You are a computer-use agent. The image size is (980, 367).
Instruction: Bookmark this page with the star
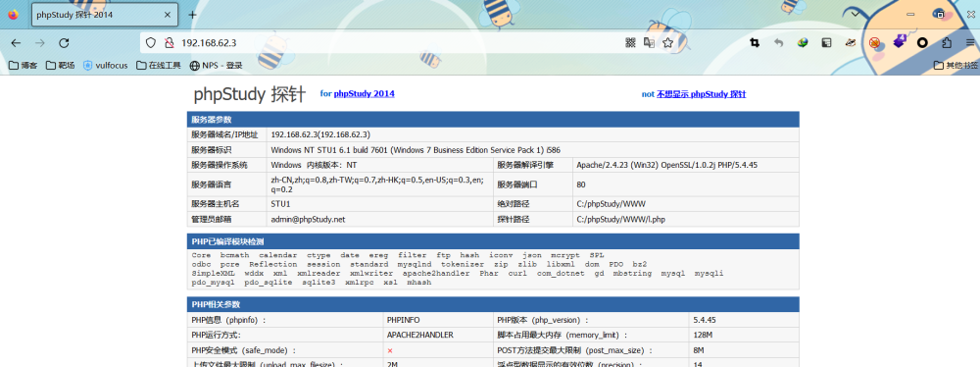pyautogui.click(x=667, y=42)
